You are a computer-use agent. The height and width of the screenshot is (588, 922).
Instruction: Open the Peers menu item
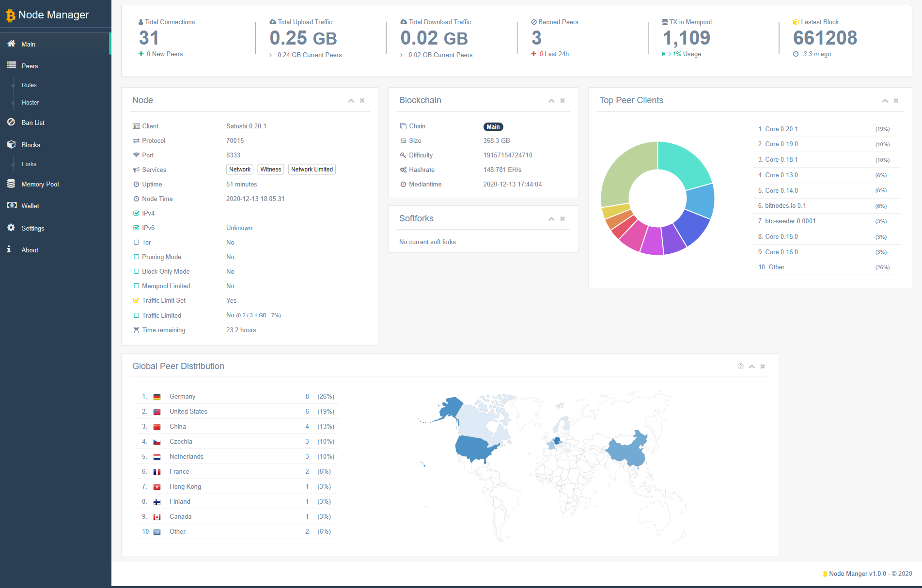click(x=30, y=66)
